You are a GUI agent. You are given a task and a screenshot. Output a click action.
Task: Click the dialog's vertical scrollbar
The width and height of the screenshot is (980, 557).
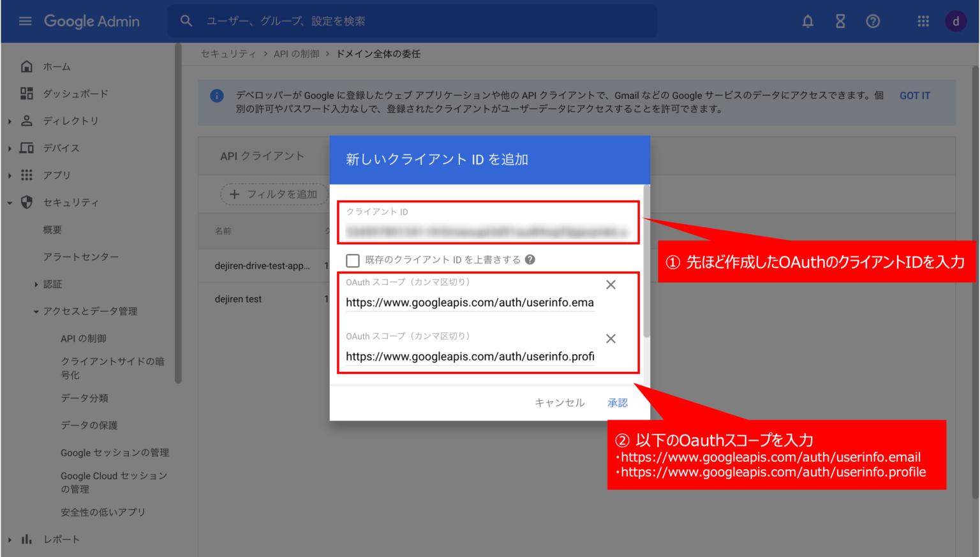point(646,261)
